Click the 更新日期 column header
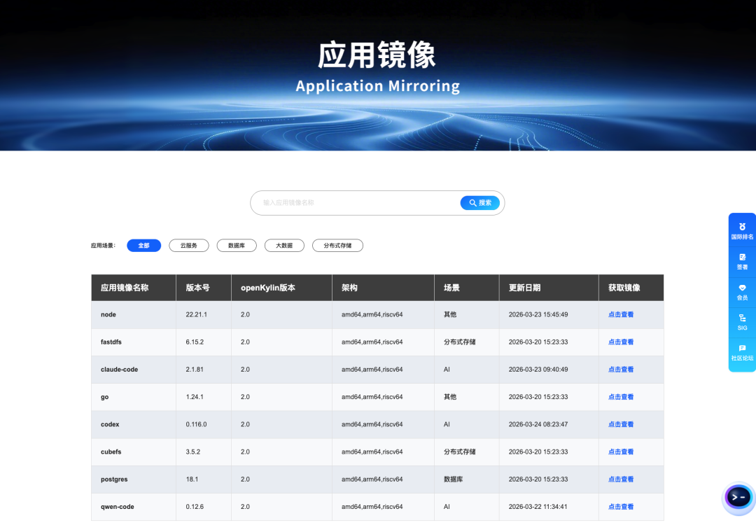This screenshot has height=532, width=756. (x=525, y=288)
